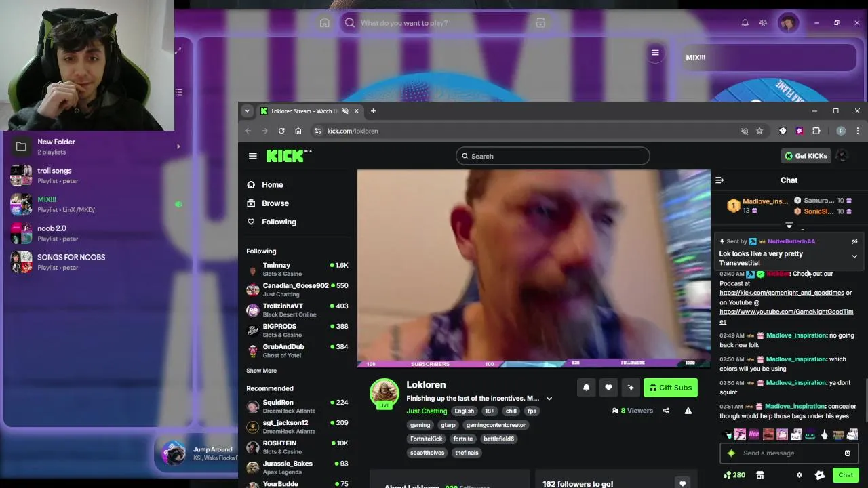Open noob 2.0 playlist
The width and height of the screenshot is (868, 488).
click(x=95, y=233)
